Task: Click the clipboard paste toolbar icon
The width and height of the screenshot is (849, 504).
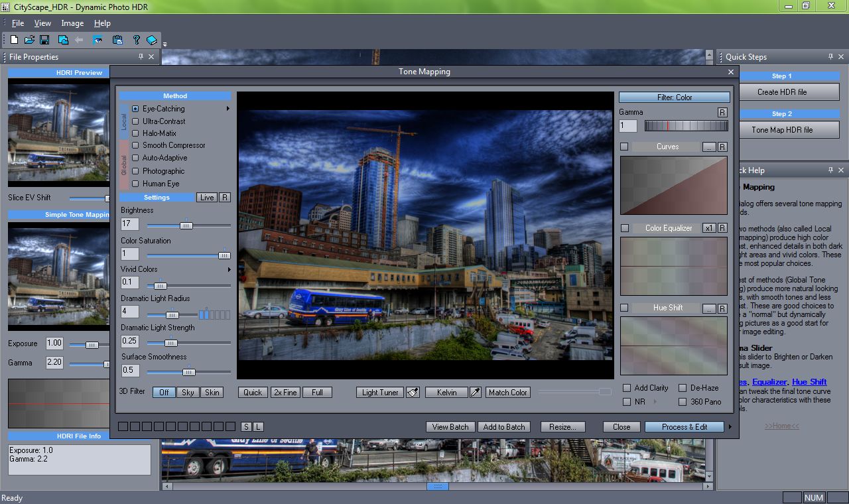Action: point(117,39)
